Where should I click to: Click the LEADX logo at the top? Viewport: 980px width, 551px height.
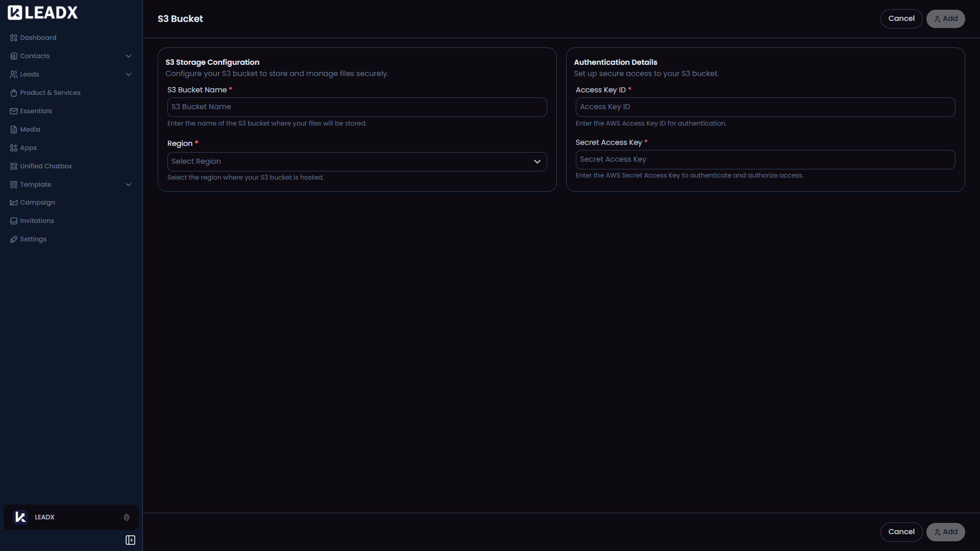click(x=42, y=12)
